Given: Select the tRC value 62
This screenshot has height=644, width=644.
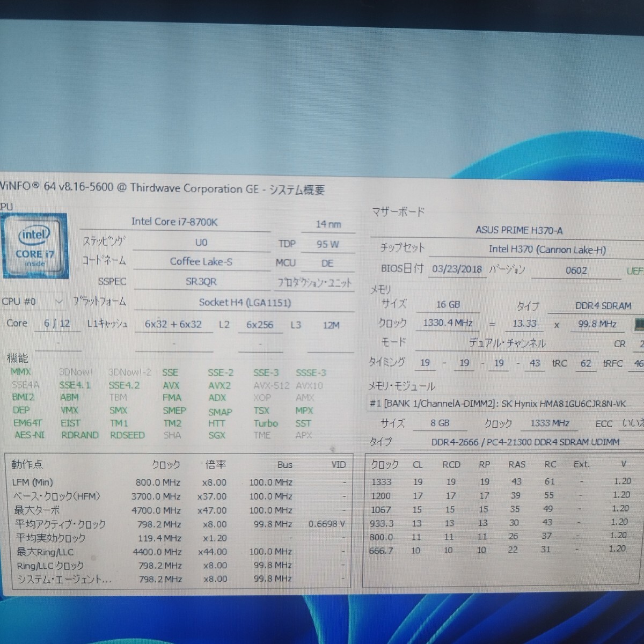Looking at the screenshot, I should coord(586,363).
